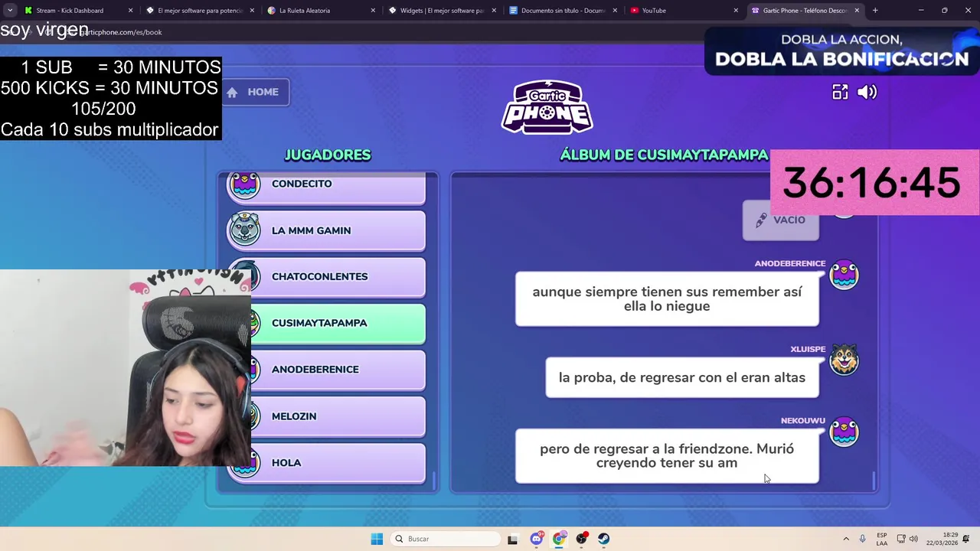The image size is (980, 551).
Task: Mute the game sound with speaker icon
Action: [x=867, y=92]
